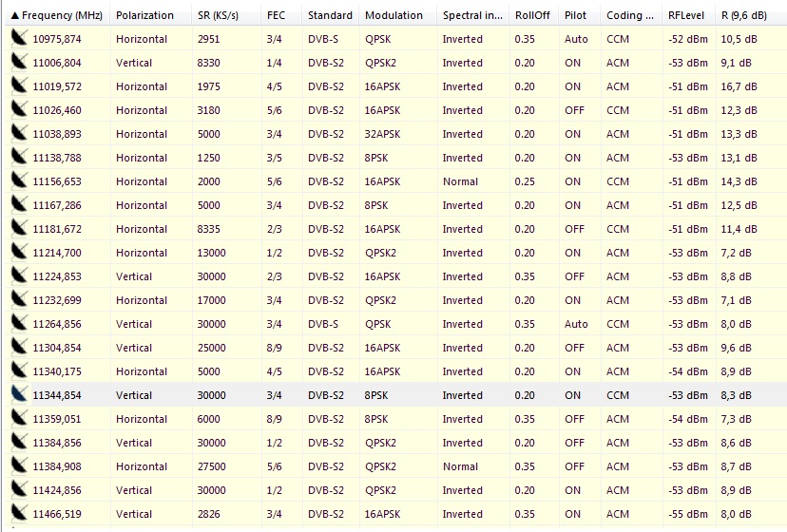The height and width of the screenshot is (532, 787).
Task: Click dish icon beside 11156,653 frequency
Action: point(19,181)
